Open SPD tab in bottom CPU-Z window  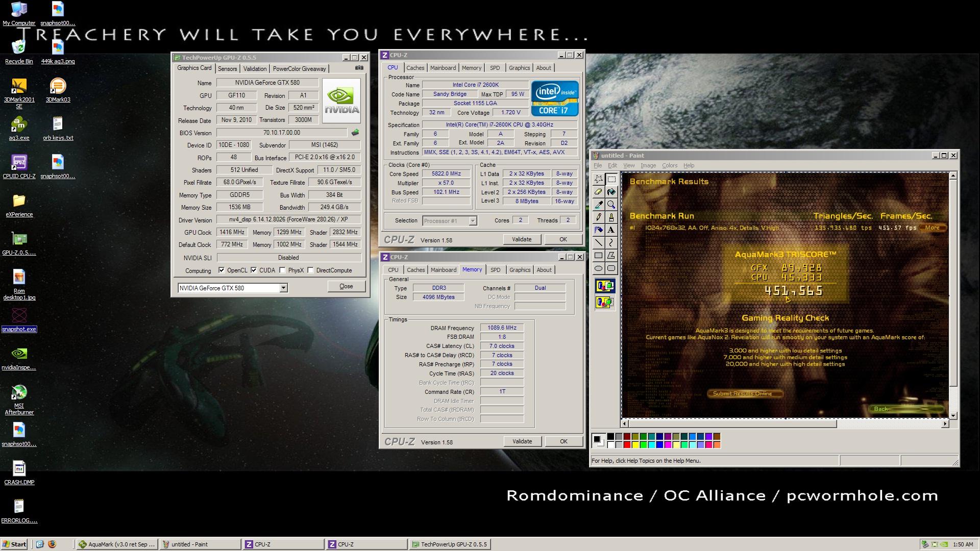click(x=495, y=270)
